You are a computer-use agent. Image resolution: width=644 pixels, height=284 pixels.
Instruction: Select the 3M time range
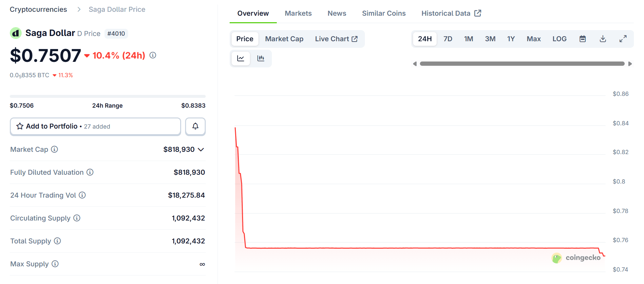[x=490, y=39]
